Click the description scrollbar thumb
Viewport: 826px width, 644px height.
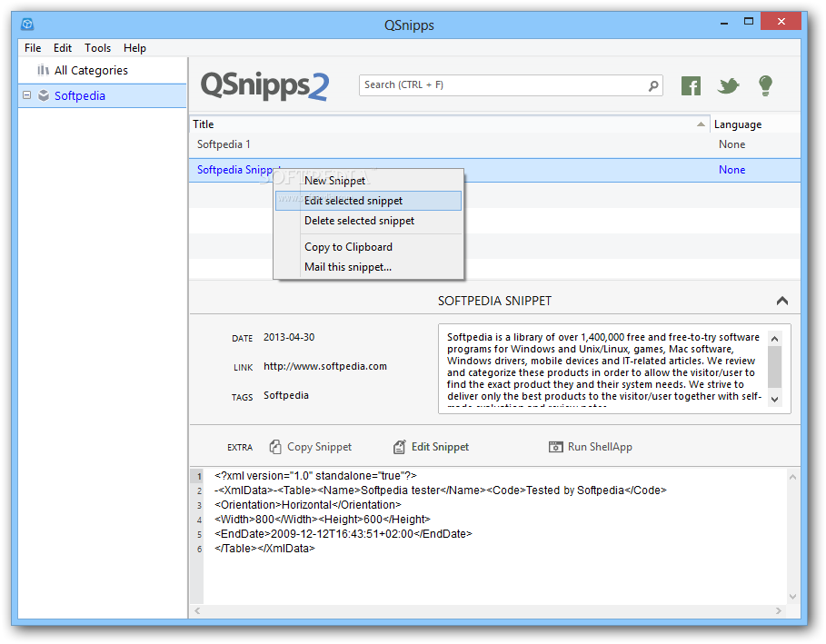point(774,367)
